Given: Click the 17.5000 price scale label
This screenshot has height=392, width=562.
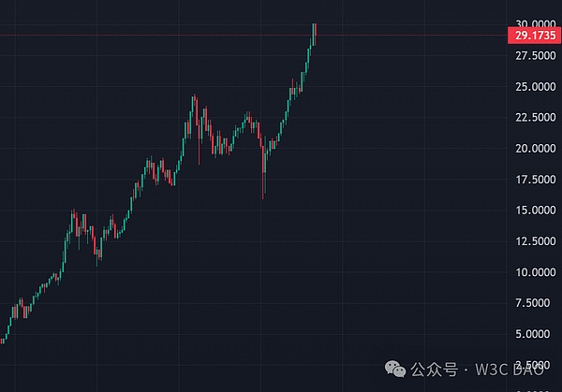Looking at the screenshot, I should coord(532,180).
